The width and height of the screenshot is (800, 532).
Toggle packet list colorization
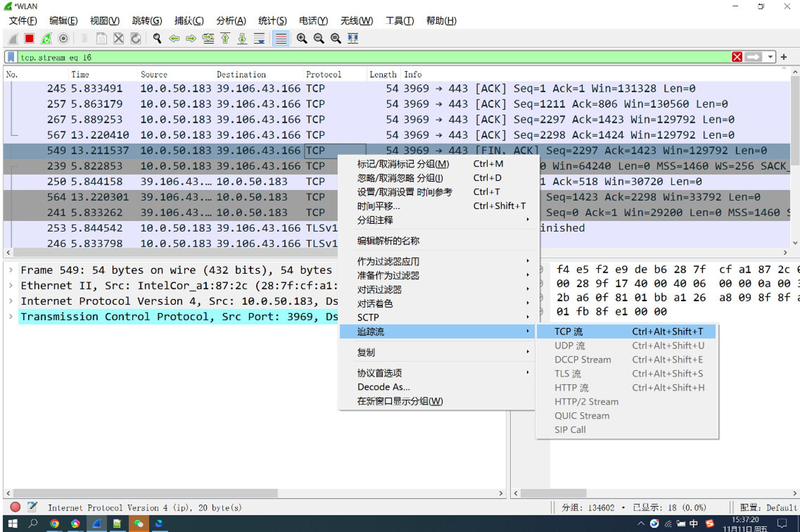[281, 38]
